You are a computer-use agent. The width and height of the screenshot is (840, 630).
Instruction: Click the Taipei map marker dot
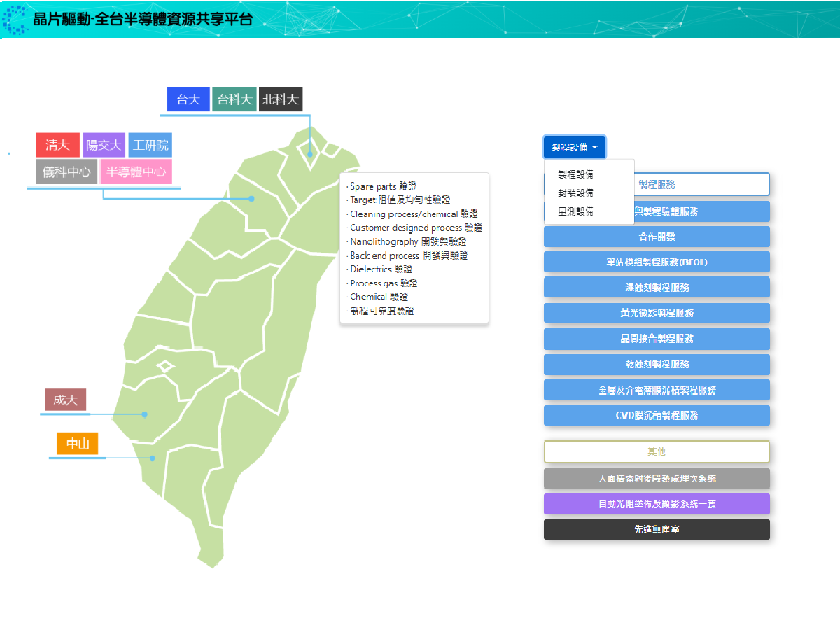pyautogui.click(x=310, y=154)
